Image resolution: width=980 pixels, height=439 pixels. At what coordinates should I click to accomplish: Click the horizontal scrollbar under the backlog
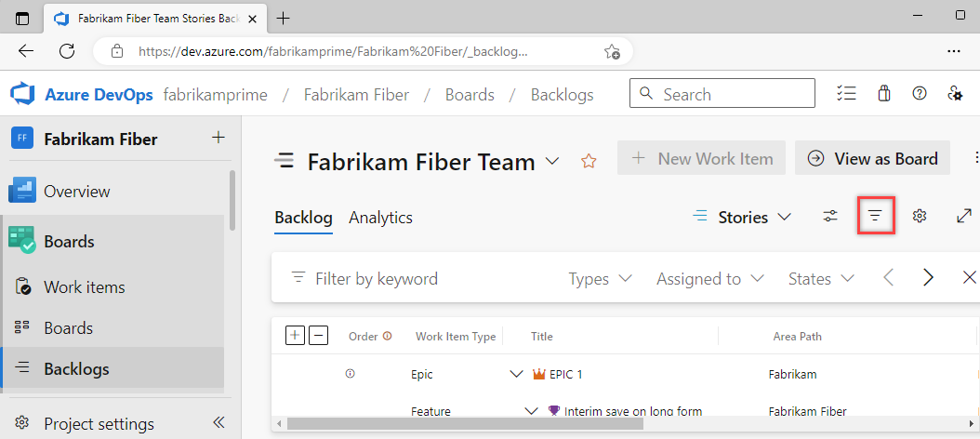coord(465,423)
